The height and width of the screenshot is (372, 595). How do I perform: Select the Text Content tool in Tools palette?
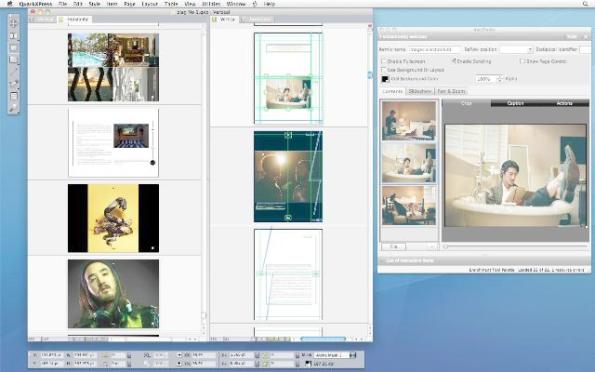point(14,36)
